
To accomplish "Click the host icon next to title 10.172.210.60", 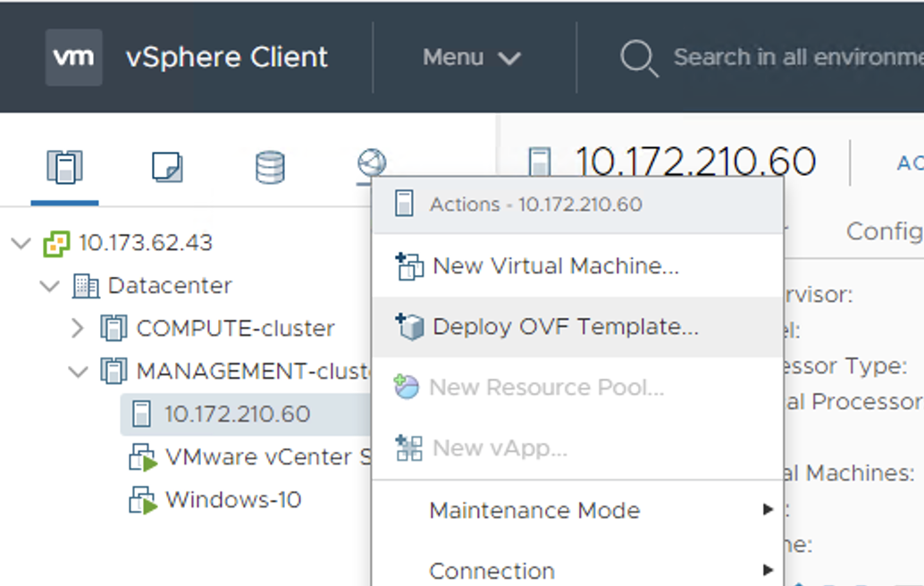I will point(540,163).
